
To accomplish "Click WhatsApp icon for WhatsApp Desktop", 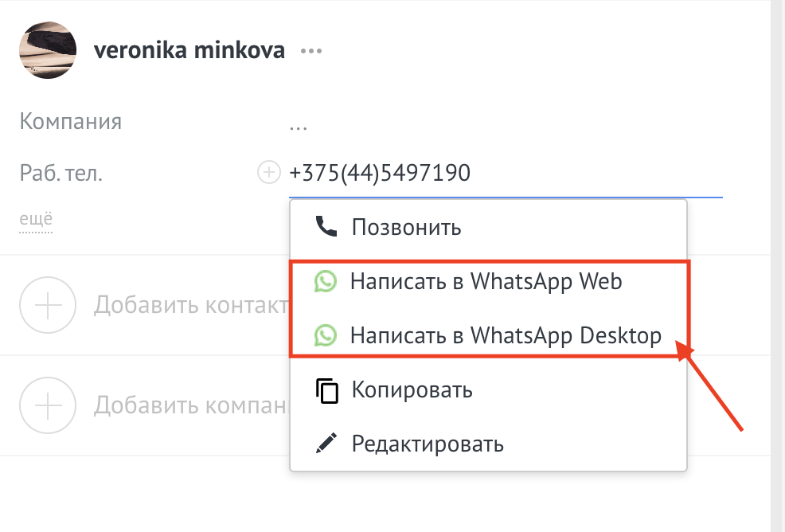I will tap(326, 336).
